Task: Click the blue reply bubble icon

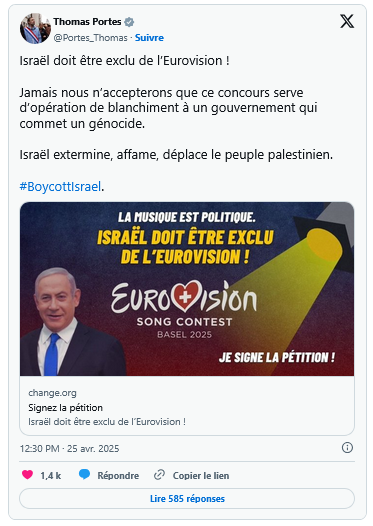Action: (84, 475)
